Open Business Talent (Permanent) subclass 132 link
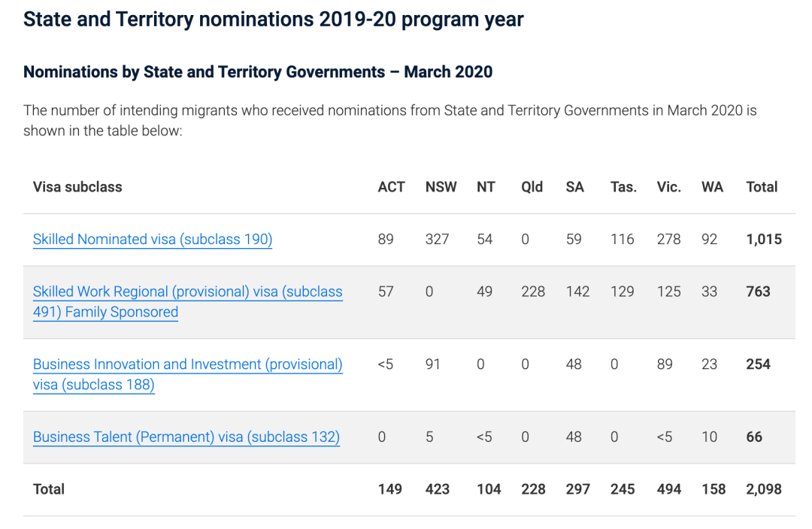The image size is (812, 529). (186, 437)
